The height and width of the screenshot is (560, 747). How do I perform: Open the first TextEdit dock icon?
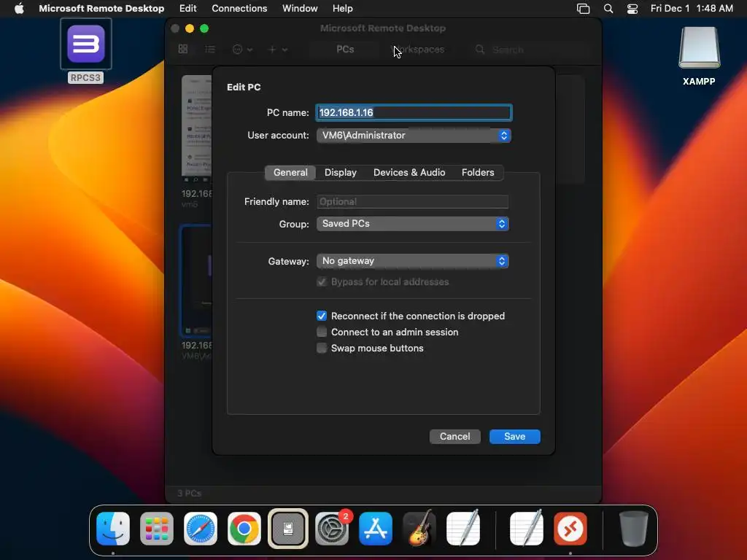click(463, 529)
